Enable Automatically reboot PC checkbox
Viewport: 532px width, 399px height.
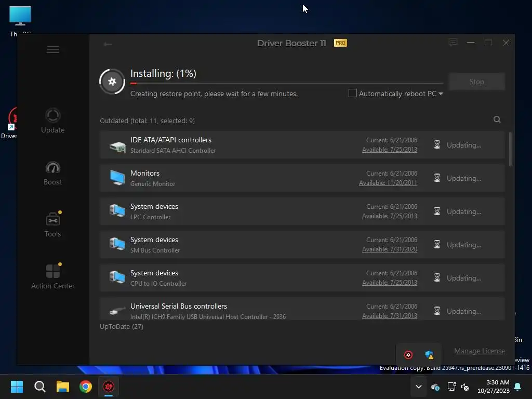pos(353,93)
